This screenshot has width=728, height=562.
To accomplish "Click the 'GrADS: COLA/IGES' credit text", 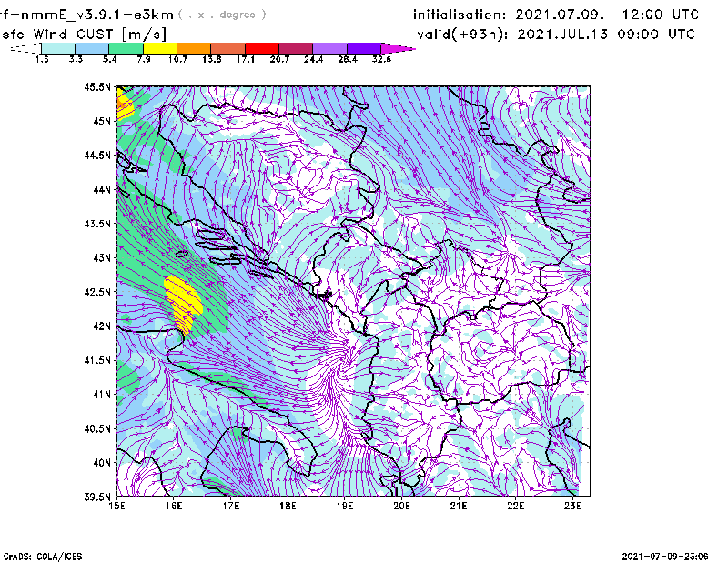I will click(x=43, y=557).
